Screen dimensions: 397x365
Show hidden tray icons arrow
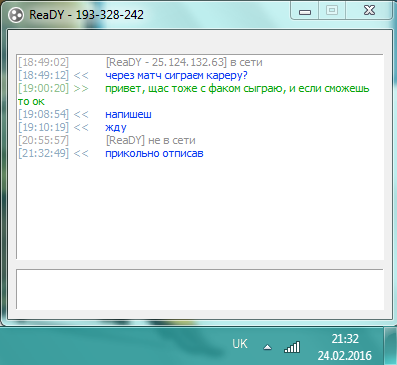click(x=267, y=347)
